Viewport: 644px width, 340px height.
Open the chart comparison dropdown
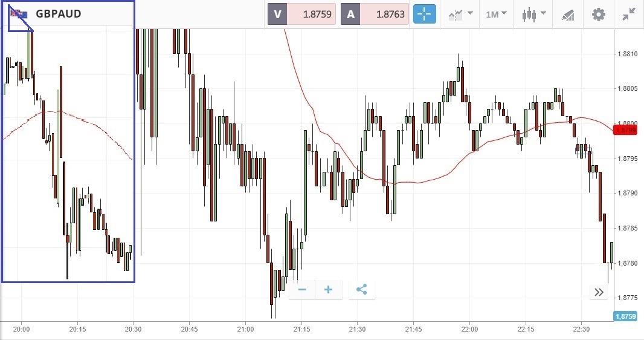tap(460, 14)
